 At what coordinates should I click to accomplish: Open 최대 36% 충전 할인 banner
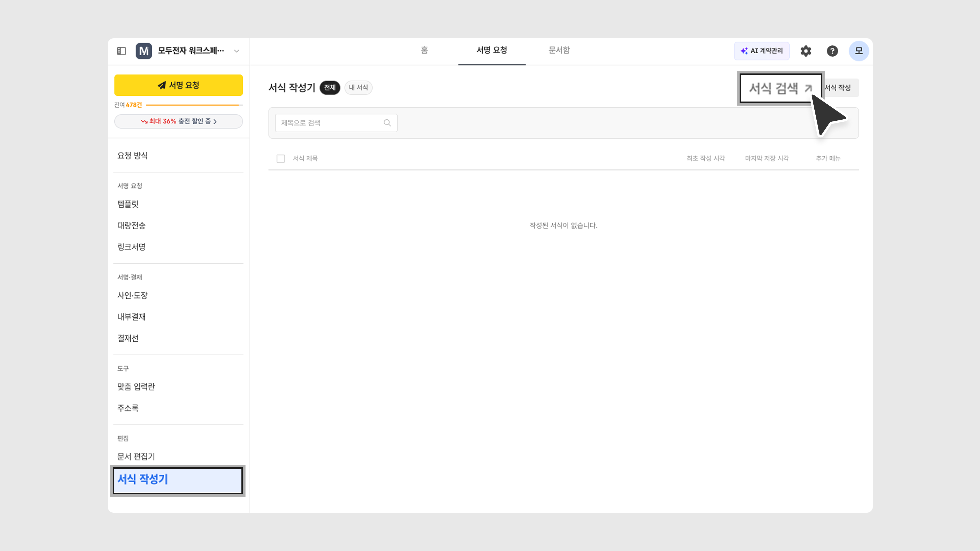coord(178,121)
